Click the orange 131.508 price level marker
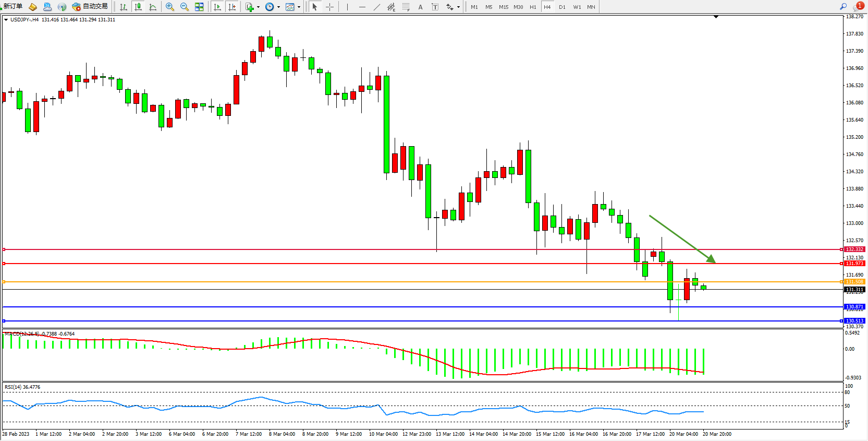This screenshot has width=868, height=441. [854, 282]
